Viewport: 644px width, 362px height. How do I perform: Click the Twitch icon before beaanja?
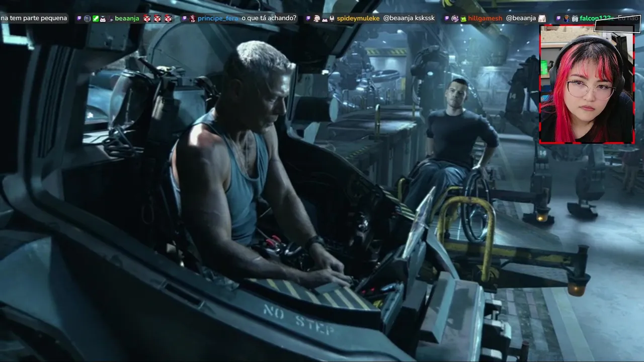coord(79,19)
